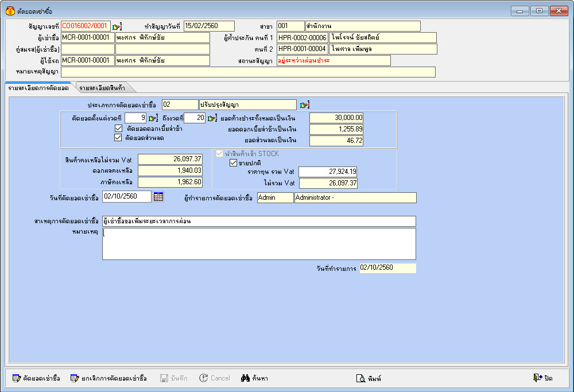The width and height of the screenshot is (574, 392).
Task: Click hirer code in ผู้เช่าซื้อ row
Action: tap(87, 38)
